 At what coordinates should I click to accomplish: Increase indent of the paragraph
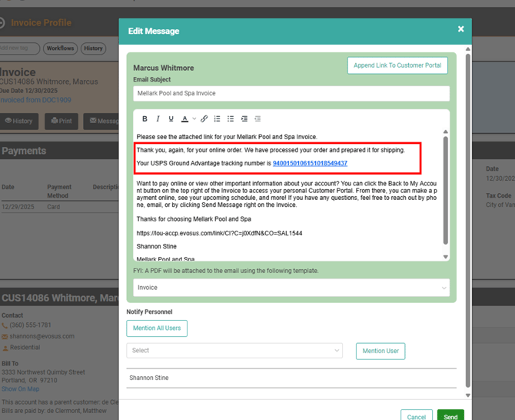[244, 119]
